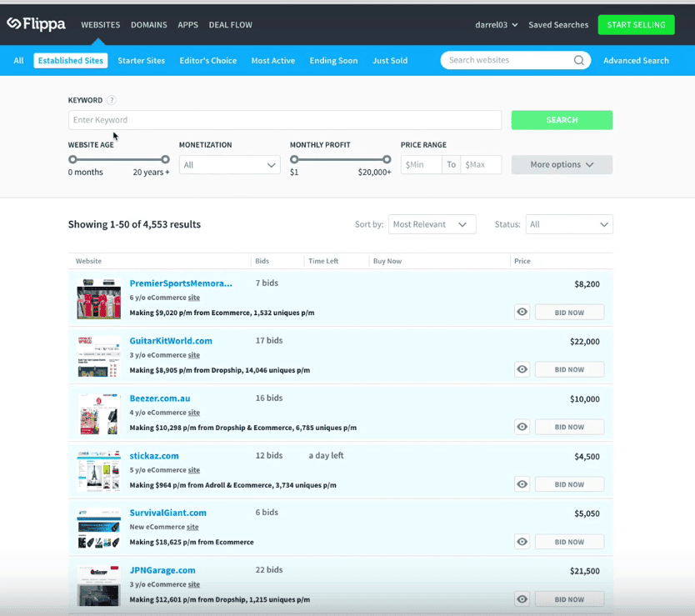Switch to the Ending Soon tab
Screen dimensions: 695x616
point(333,60)
